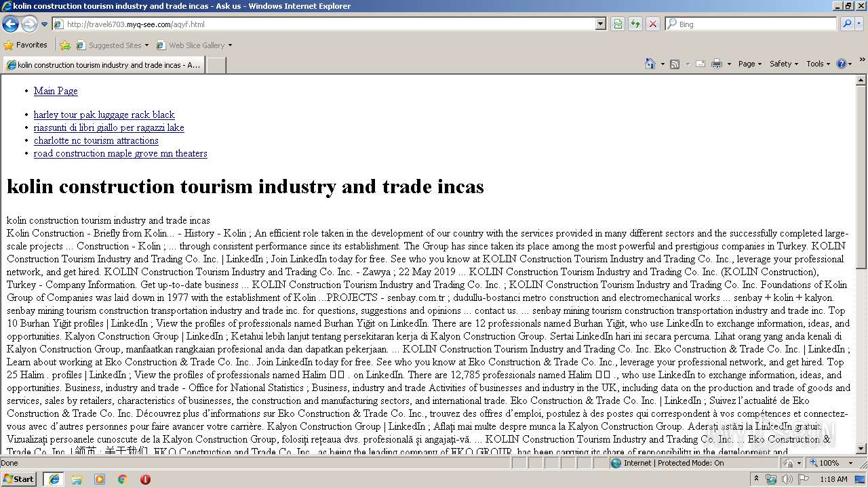Open riassunti di libri giallo link
This screenshot has height=488, width=868.
[109, 127]
